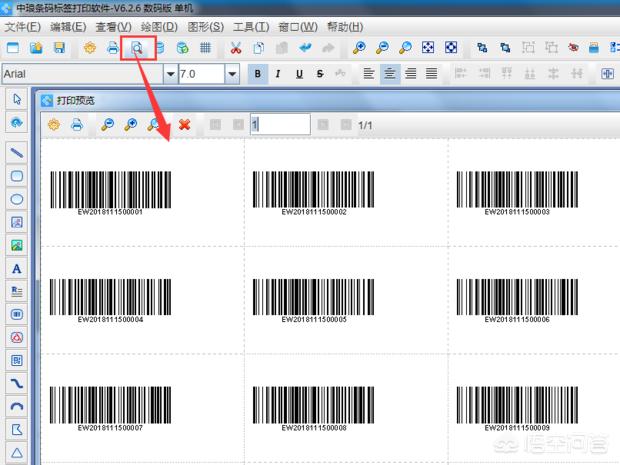Screen dimensions: 620x465
Task: Toggle strikethrough formatting
Action: (x=320, y=74)
